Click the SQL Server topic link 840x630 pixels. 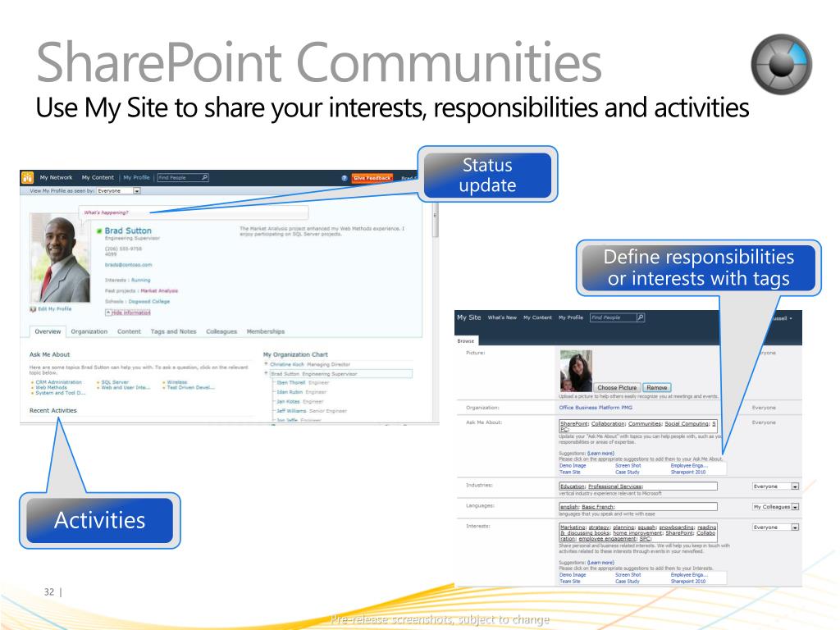point(115,382)
